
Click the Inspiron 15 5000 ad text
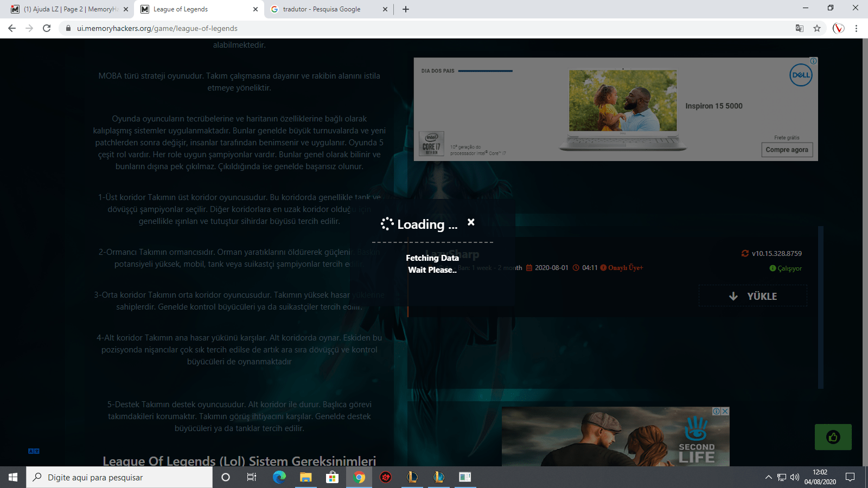[x=714, y=106]
